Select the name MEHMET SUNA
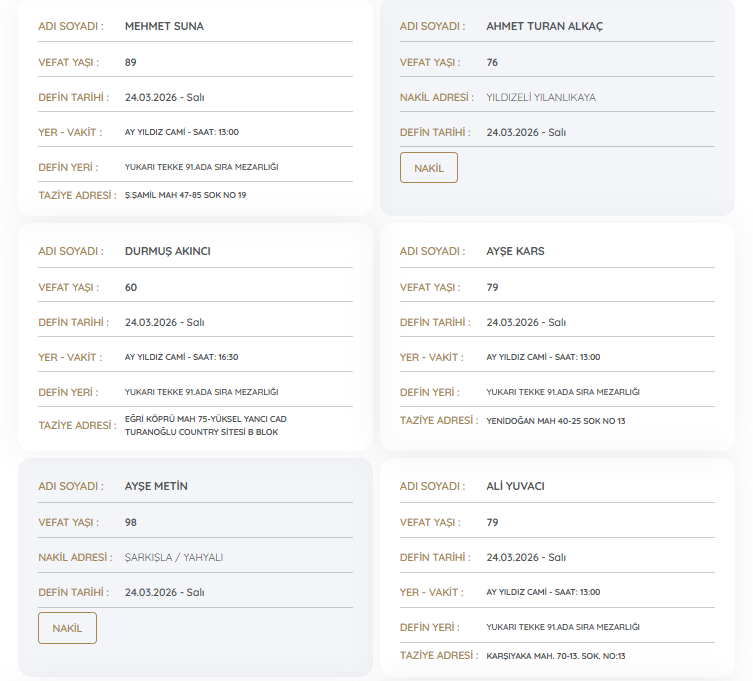Screen dimensions: 753x681 click(x=164, y=26)
